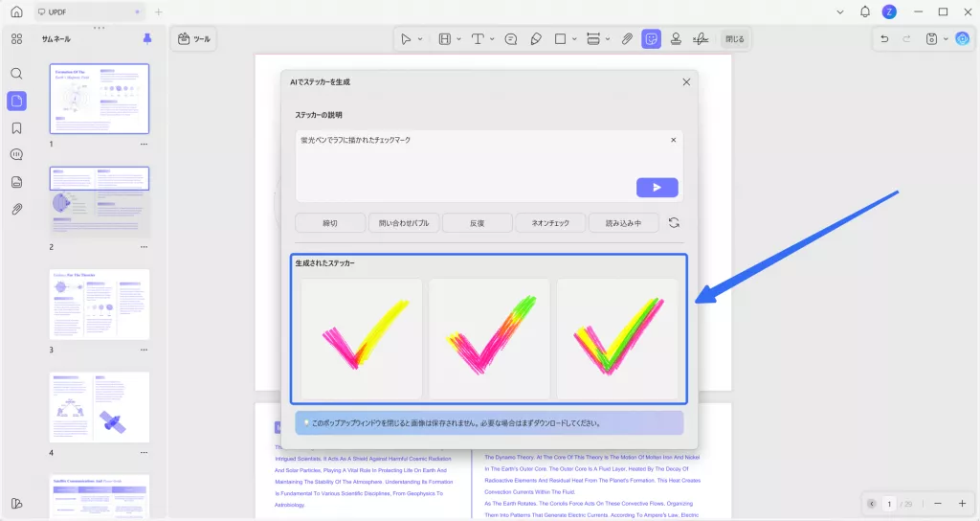980x521 pixels.
Task: Open the ツール tools menu
Action: pyautogui.click(x=193, y=38)
